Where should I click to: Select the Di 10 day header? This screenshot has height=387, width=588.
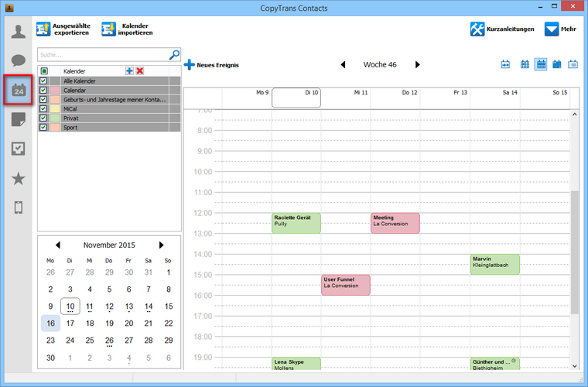pos(296,98)
